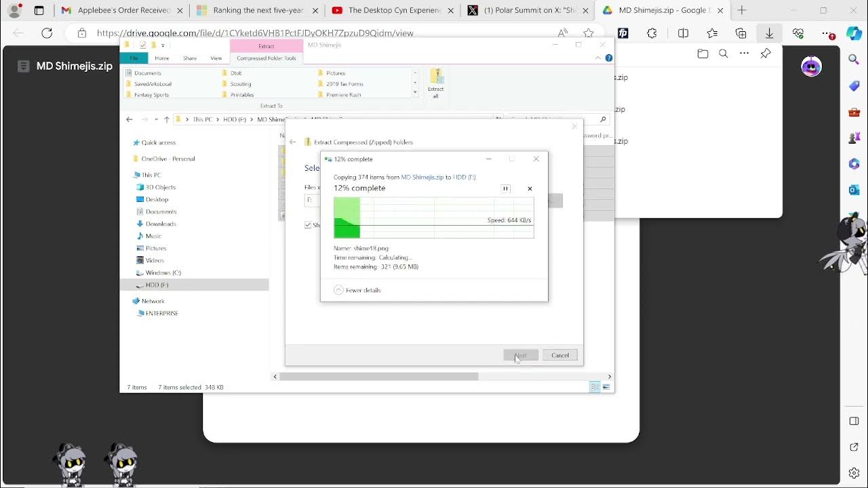Switch to The Desktop Cyn Experience tab
Viewport: 868px width, 488px height.
[392, 10]
